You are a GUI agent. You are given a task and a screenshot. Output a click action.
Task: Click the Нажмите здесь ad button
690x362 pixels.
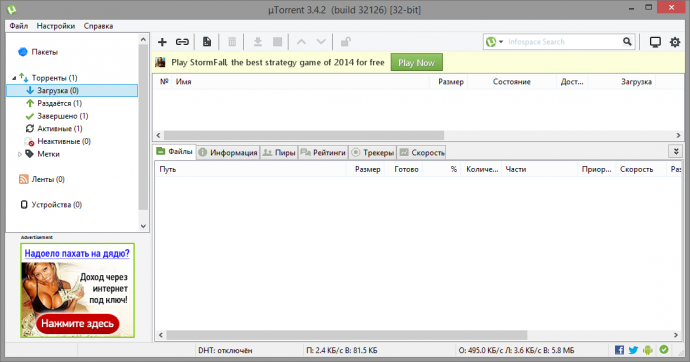[77, 324]
